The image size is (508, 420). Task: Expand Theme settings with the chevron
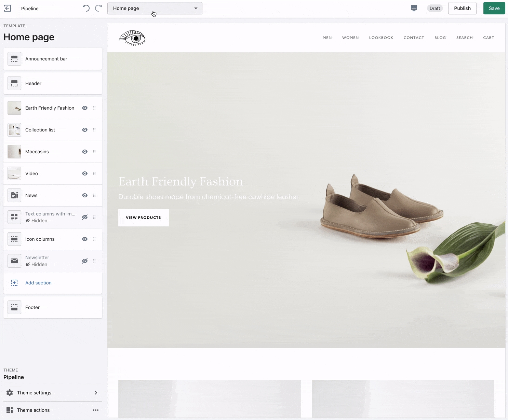click(96, 393)
